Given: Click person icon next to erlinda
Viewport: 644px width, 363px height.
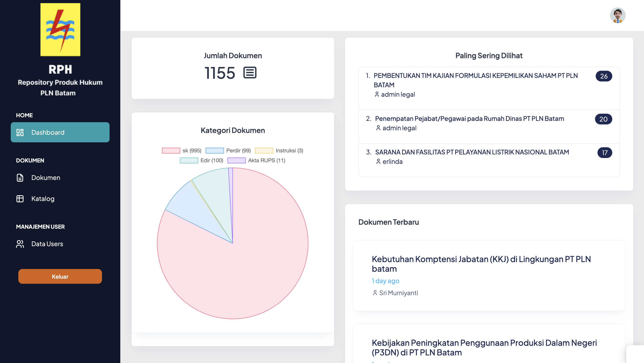Looking at the screenshot, I should (x=378, y=162).
